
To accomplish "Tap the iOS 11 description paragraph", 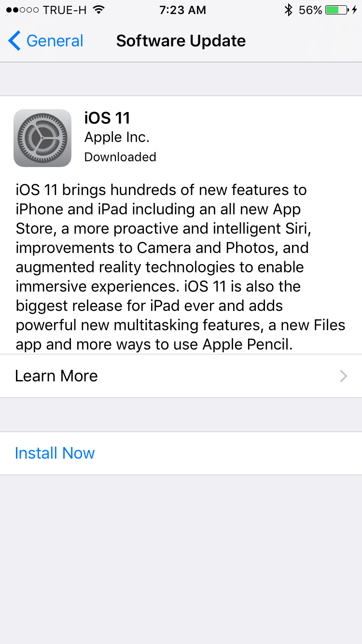I will pyautogui.click(x=181, y=267).
